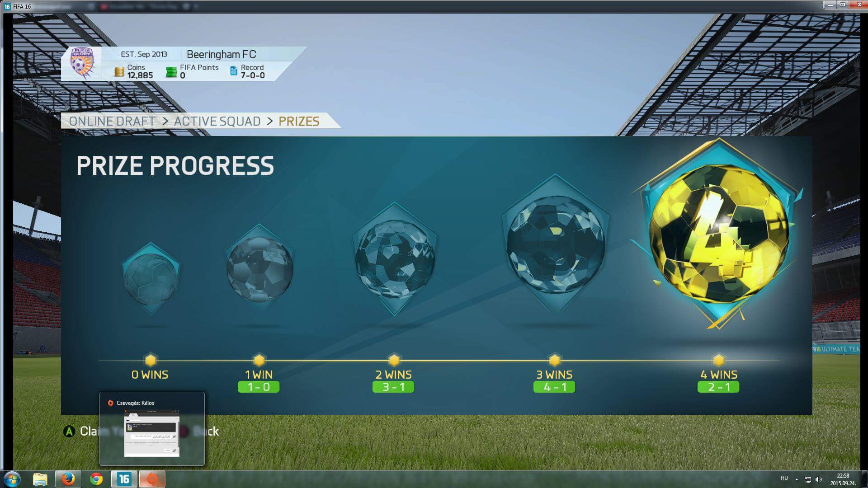Click the 2 WINS progress marker
The height and width of the screenshot is (488, 868).
[x=394, y=360]
